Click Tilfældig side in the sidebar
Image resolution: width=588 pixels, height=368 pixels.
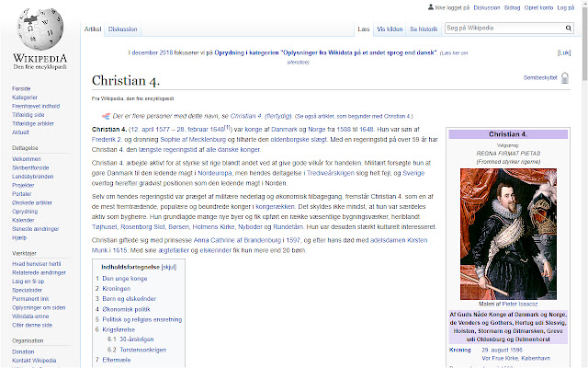point(28,115)
